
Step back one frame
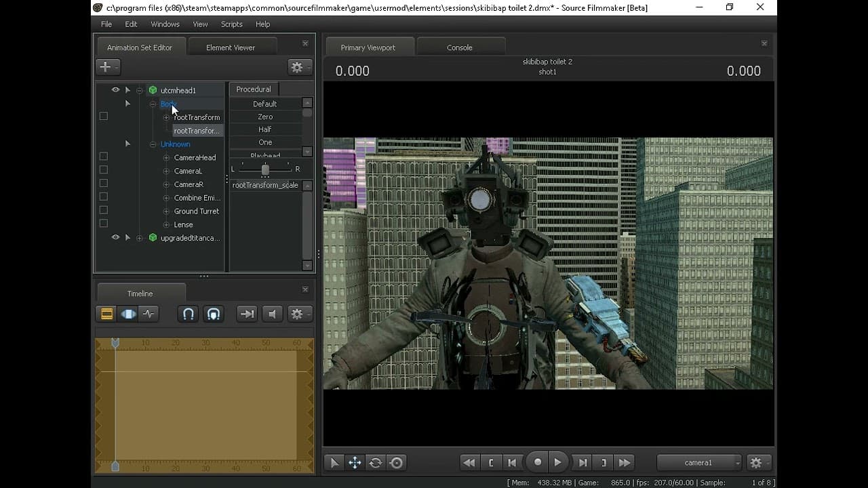point(513,463)
